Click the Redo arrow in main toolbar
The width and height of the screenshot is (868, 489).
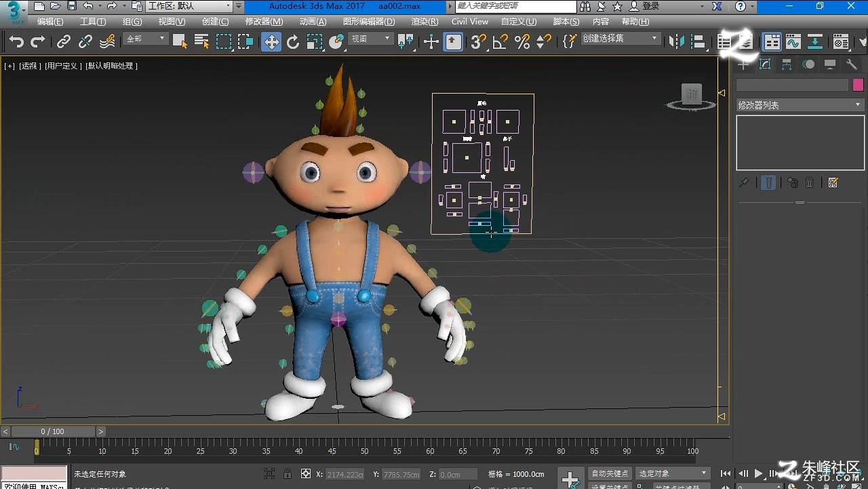(x=38, y=42)
